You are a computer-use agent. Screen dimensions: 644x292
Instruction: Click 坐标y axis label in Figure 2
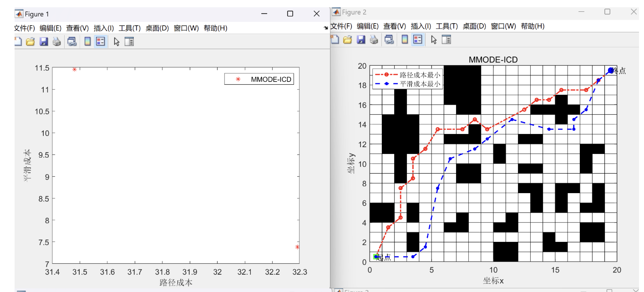tap(351, 164)
